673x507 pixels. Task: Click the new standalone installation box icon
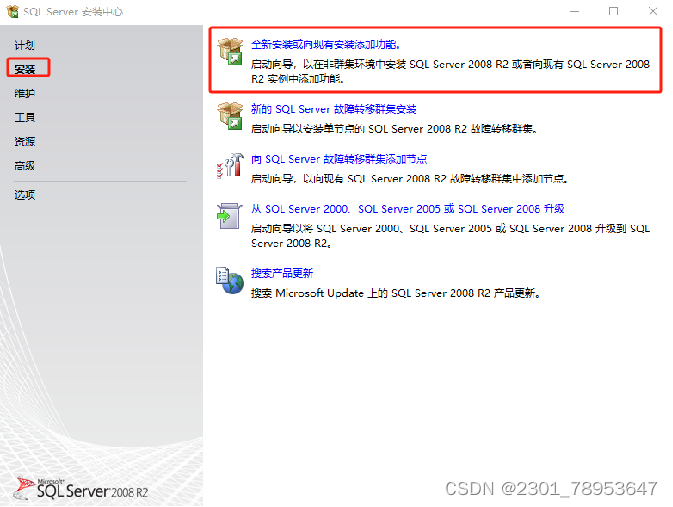click(x=230, y=52)
